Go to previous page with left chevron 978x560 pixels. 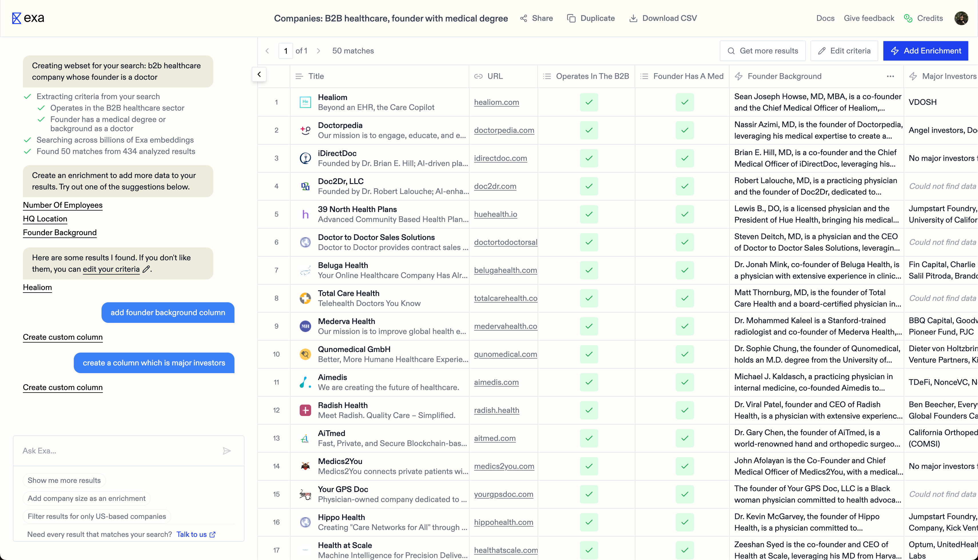[267, 51]
